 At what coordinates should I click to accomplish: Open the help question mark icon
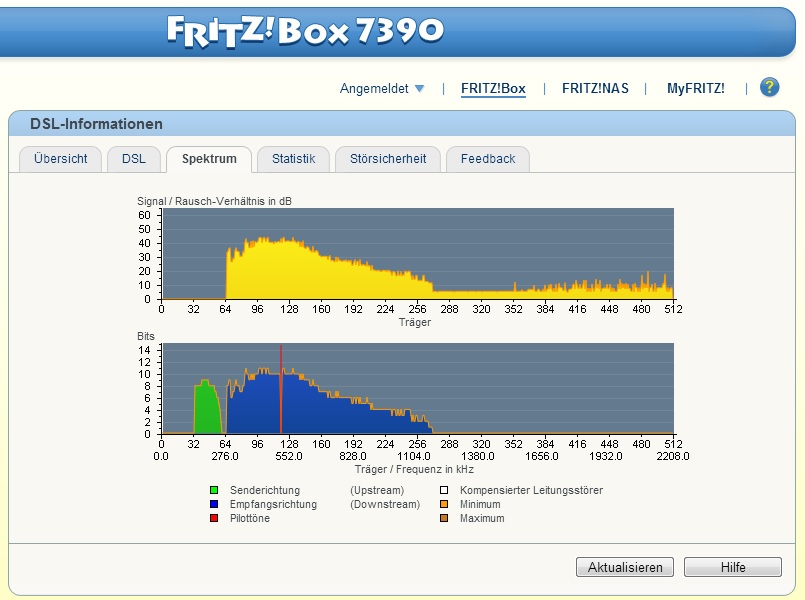[x=769, y=87]
